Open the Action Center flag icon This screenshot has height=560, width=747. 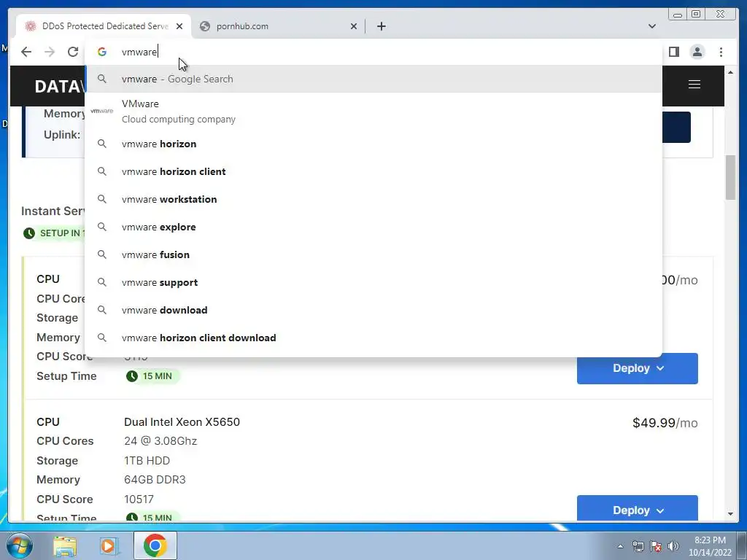[656, 546]
